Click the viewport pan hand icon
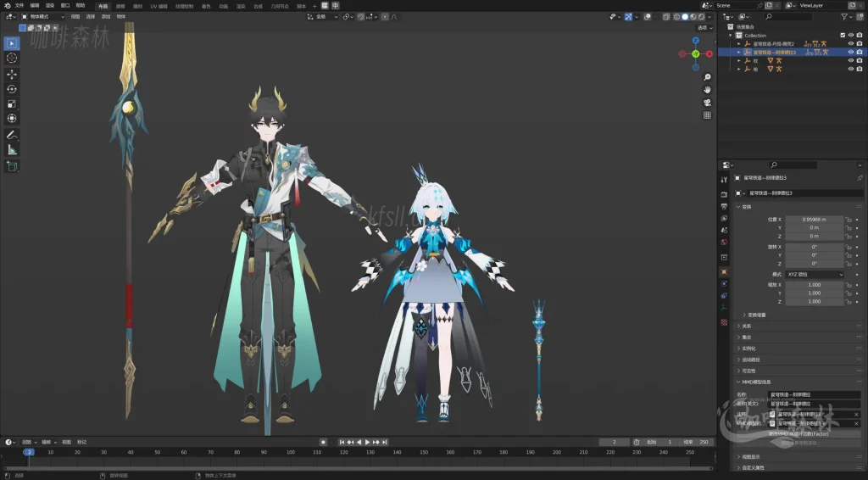The width and height of the screenshot is (868, 480). pyautogui.click(x=707, y=90)
